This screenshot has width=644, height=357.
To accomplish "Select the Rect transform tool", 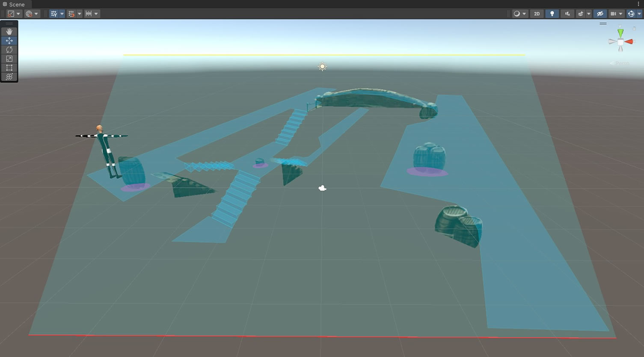I will (x=9, y=68).
